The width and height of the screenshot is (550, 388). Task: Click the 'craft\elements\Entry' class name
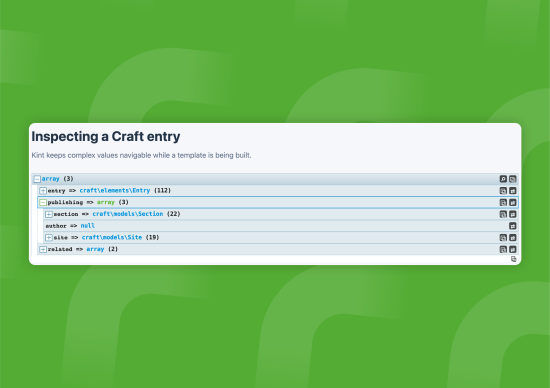pos(115,190)
